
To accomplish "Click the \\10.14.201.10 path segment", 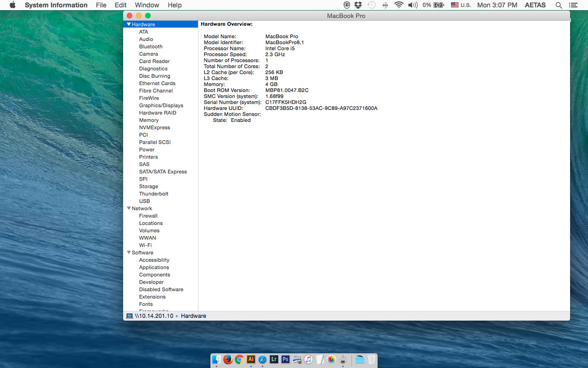I will 154,316.
